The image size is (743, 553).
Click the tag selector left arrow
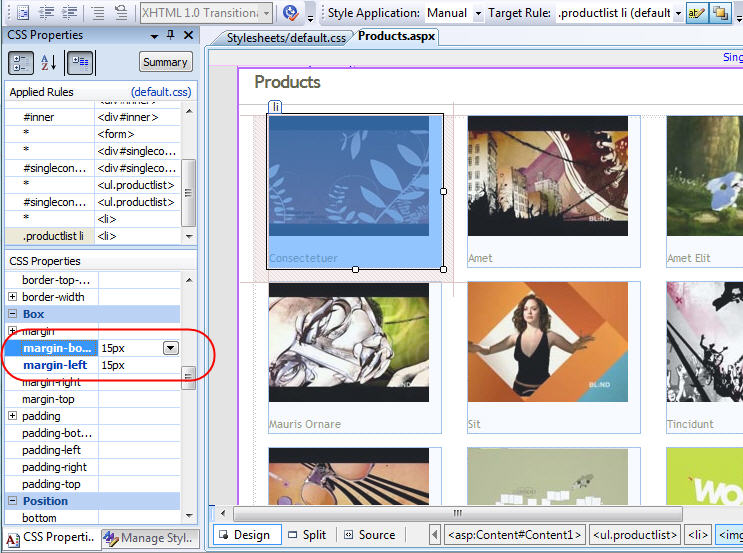[x=435, y=535]
